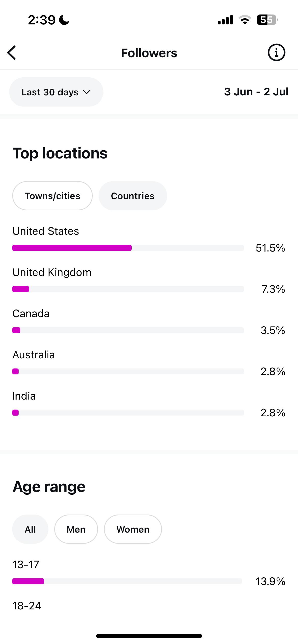Tap the battery level indicator
The image size is (298, 644).
(267, 20)
